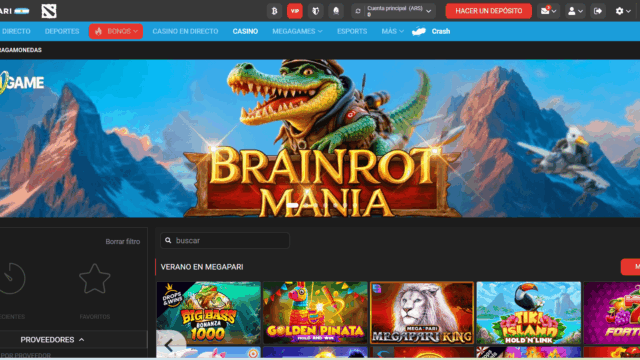The image size is (640, 360).
Task: Refresh the account balance
Action: tap(358, 11)
